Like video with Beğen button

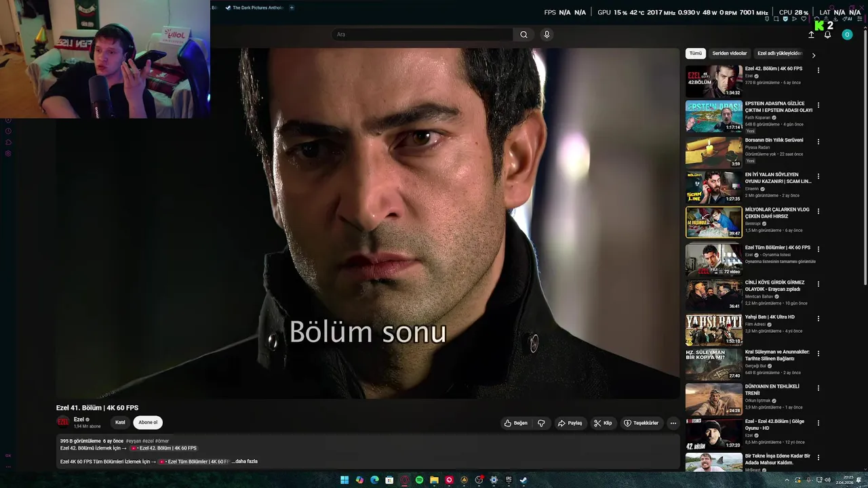[516, 423]
